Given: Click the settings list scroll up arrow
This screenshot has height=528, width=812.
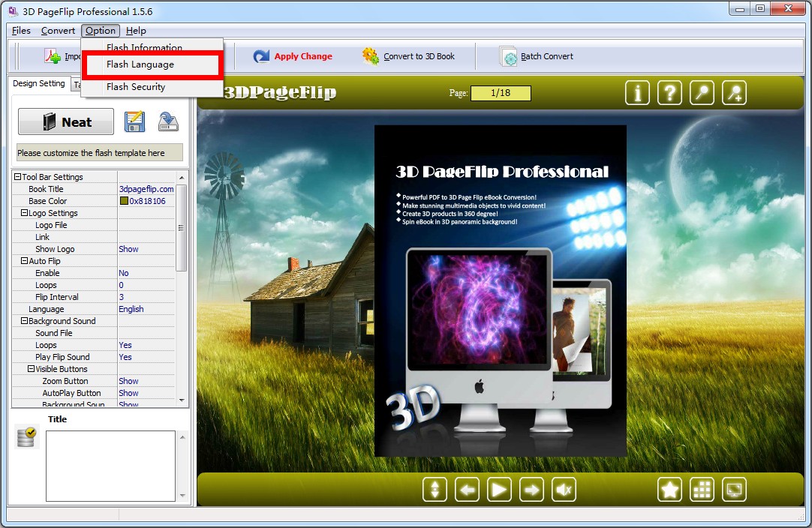Looking at the screenshot, I should tap(182, 178).
